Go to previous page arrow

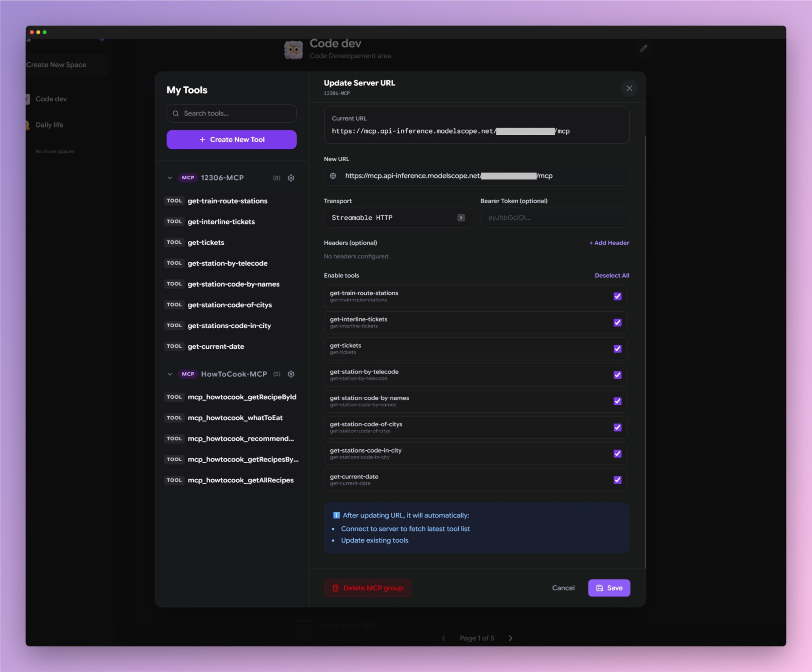(444, 638)
